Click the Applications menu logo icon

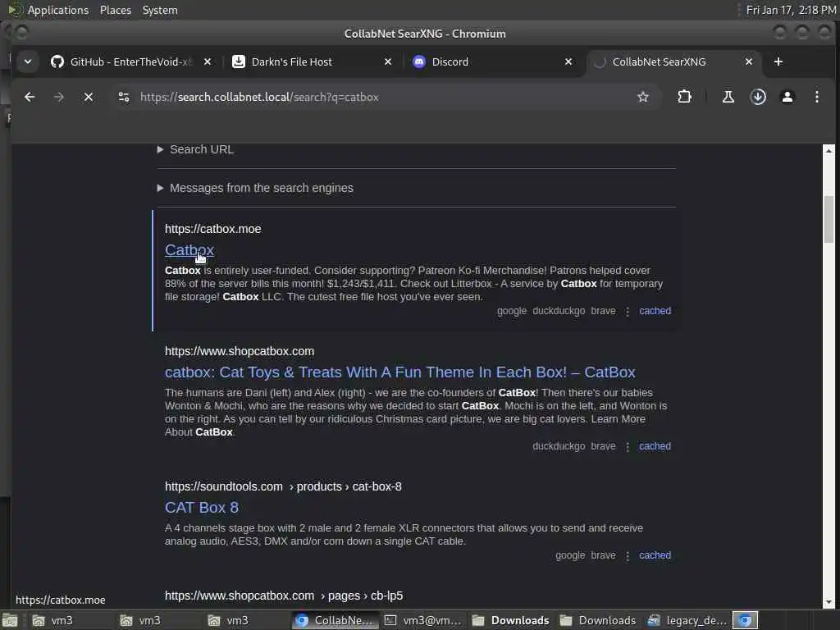[x=15, y=10]
